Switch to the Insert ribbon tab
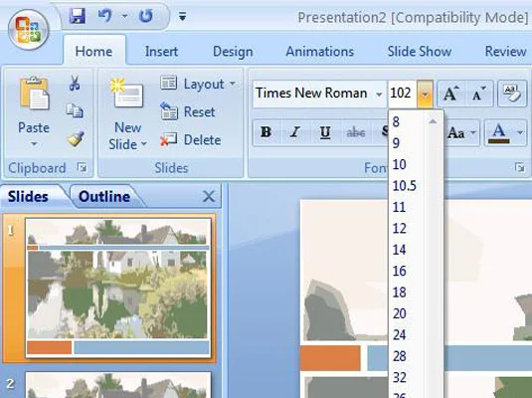Screen dimensions: 532x398 (x=161, y=52)
